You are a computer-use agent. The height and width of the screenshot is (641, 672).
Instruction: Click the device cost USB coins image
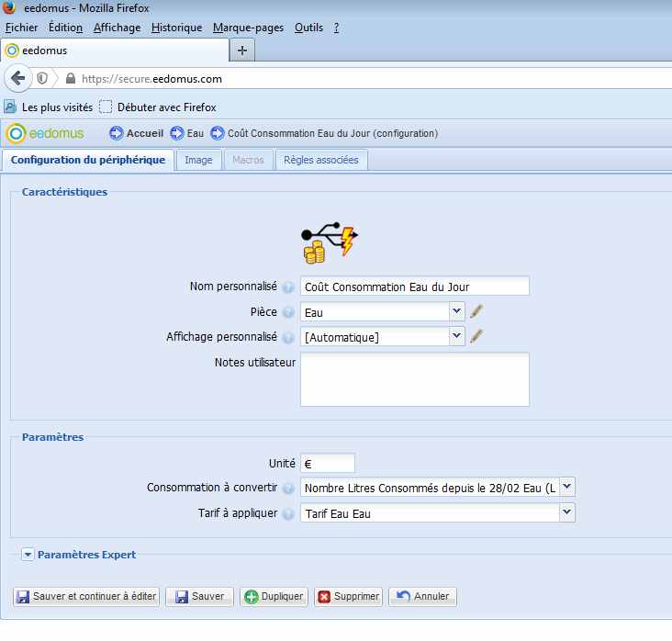click(329, 242)
